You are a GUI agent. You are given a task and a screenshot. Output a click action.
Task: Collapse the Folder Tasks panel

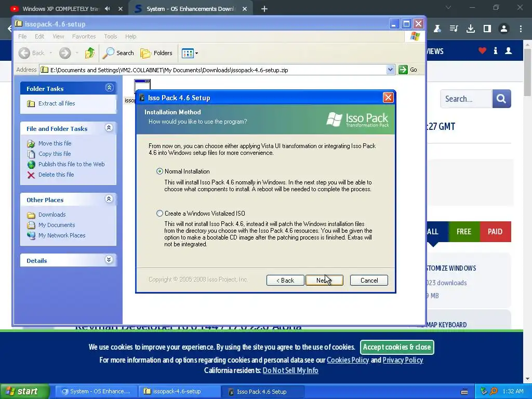point(109,88)
